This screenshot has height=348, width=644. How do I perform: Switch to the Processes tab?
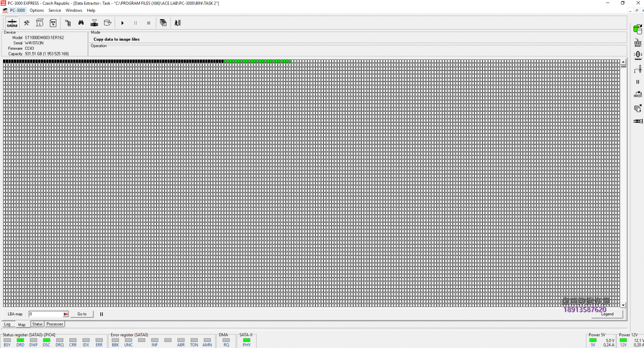(x=55, y=324)
